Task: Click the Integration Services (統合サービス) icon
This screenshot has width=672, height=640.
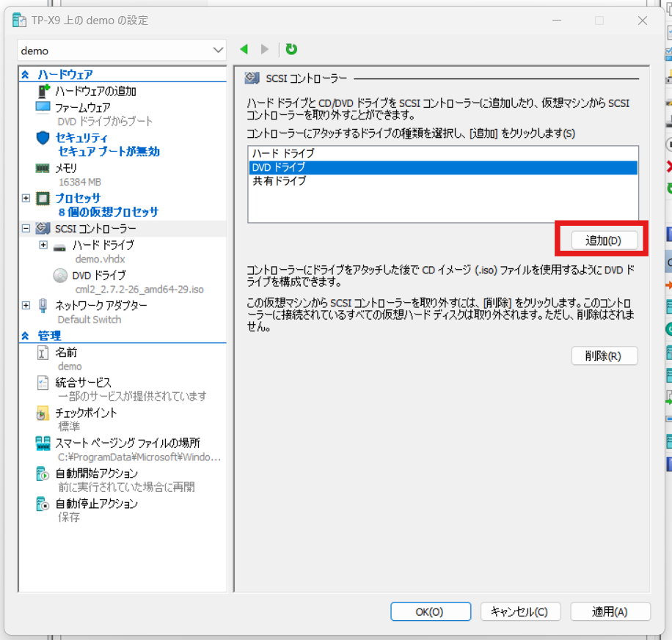Action: (43, 382)
